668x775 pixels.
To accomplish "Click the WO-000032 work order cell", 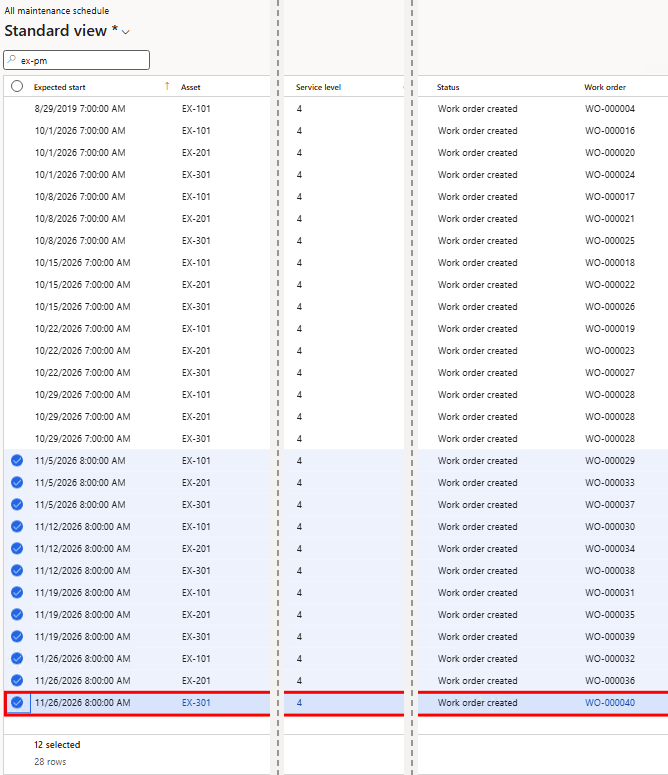I will (x=610, y=659).
